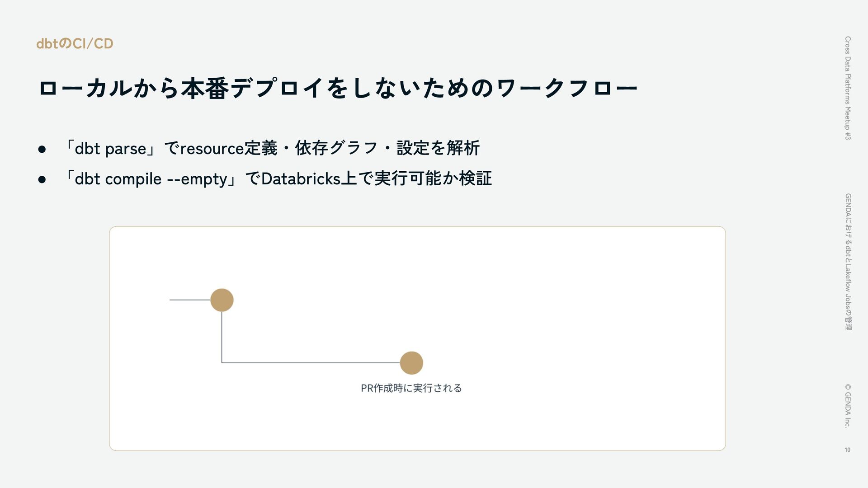
Task: Select the 'PR作成時に実行される' caption
Action: 411,388
